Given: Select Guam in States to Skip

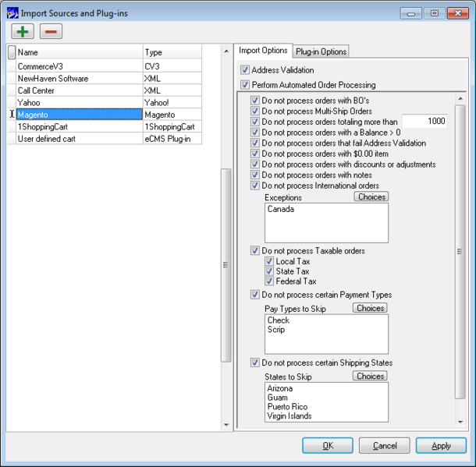Looking at the screenshot, I should (278, 398).
